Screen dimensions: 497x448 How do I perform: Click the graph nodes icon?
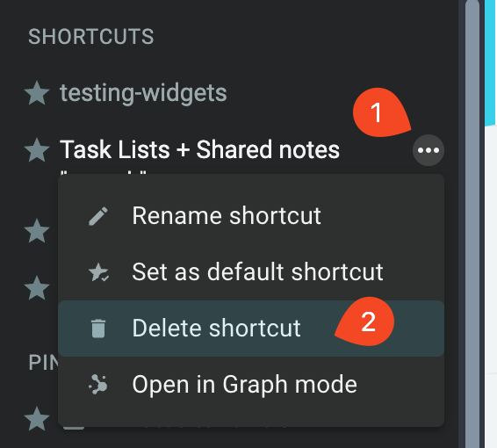point(98,384)
